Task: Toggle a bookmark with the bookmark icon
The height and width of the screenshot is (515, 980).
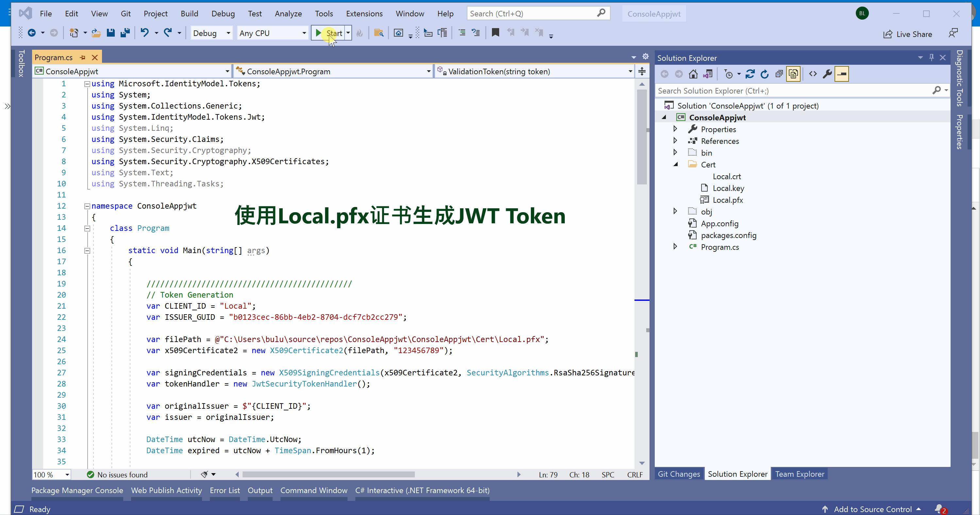Action: (495, 33)
